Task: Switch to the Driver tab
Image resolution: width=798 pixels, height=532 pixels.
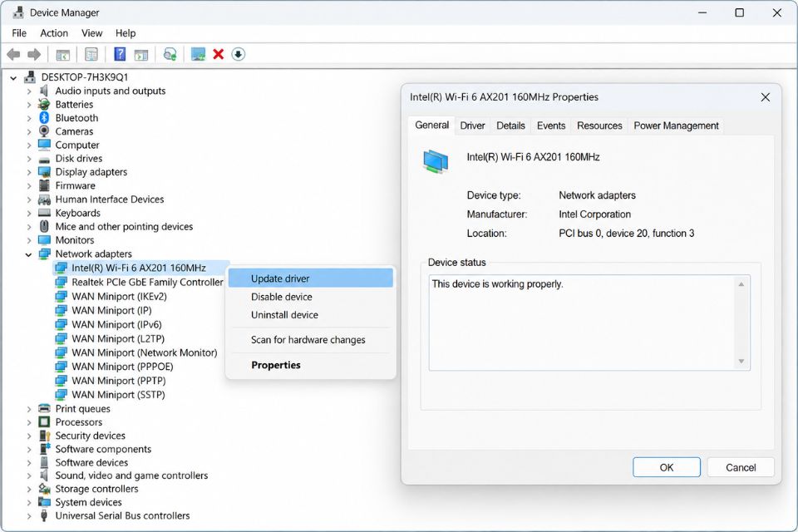Action: (x=472, y=126)
